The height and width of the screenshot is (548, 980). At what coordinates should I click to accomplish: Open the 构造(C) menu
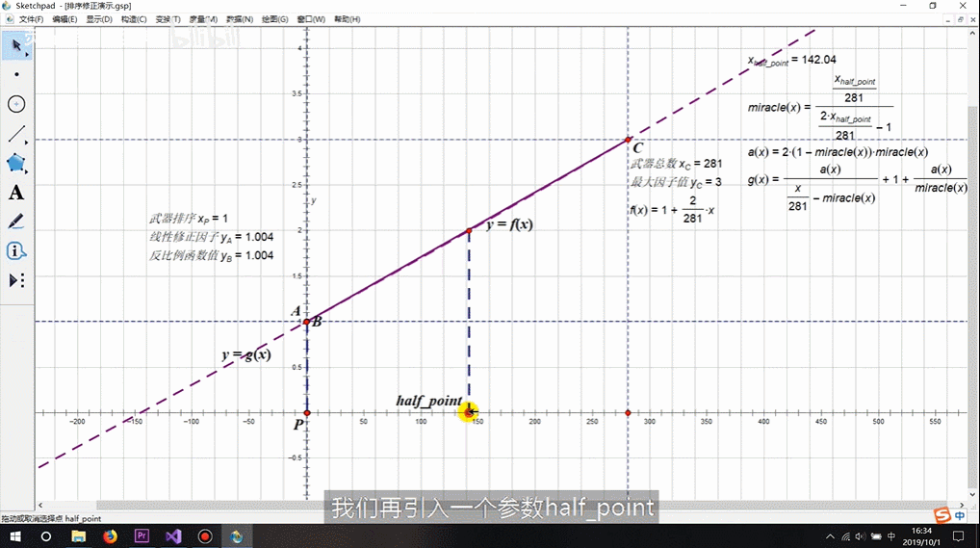tap(134, 19)
